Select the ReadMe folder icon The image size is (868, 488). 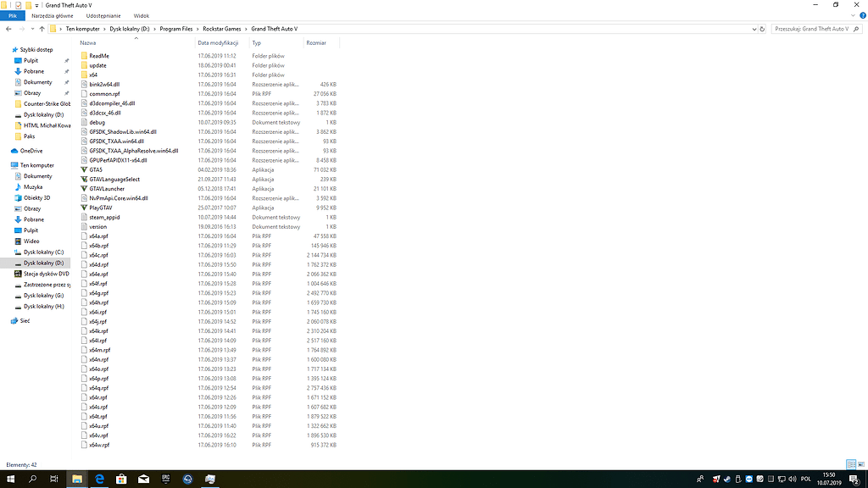84,56
